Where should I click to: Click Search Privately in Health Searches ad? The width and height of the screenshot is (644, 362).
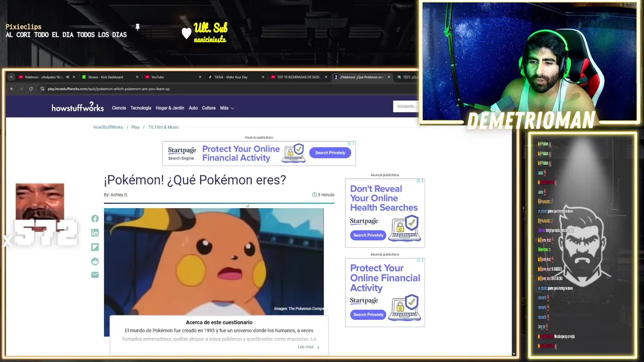coord(368,235)
